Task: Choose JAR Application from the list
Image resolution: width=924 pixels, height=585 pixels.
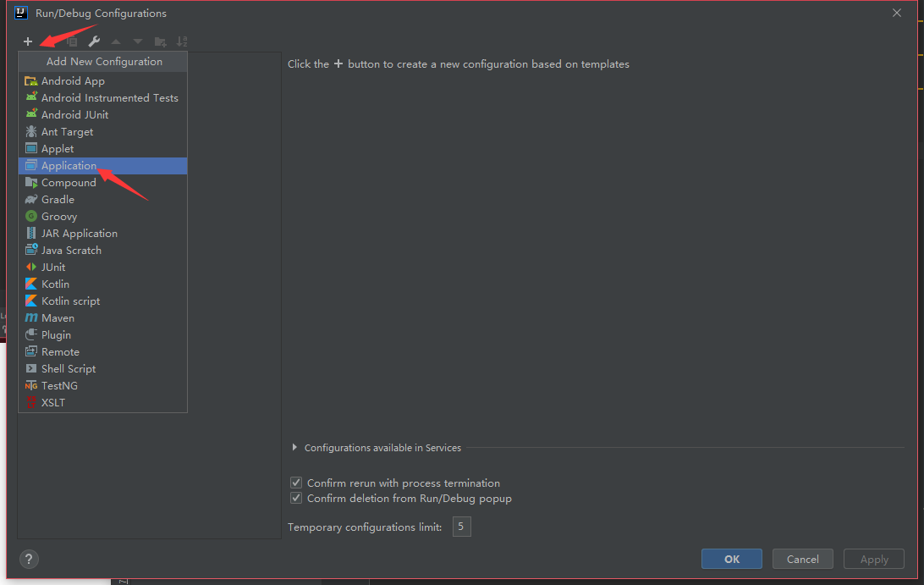Action: coord(103,234)
